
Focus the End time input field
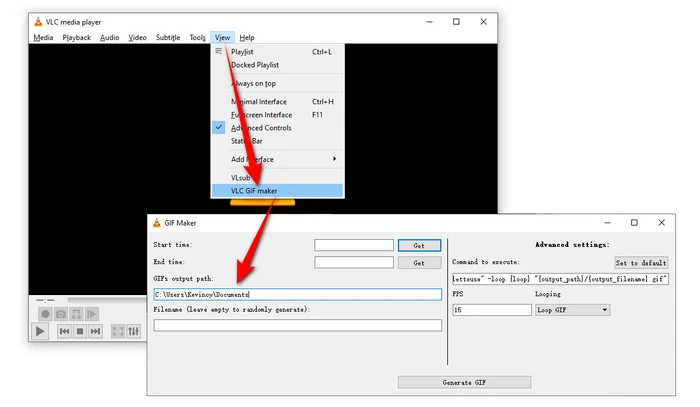pos(354,262)
